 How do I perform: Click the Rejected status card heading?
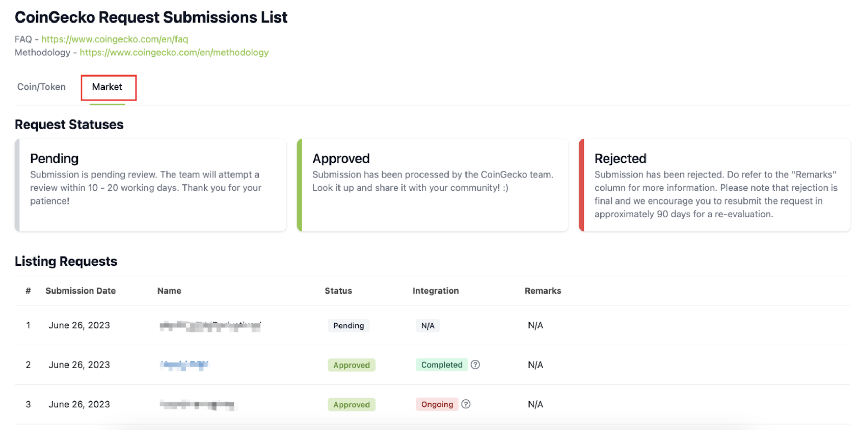tap(620, 159)
